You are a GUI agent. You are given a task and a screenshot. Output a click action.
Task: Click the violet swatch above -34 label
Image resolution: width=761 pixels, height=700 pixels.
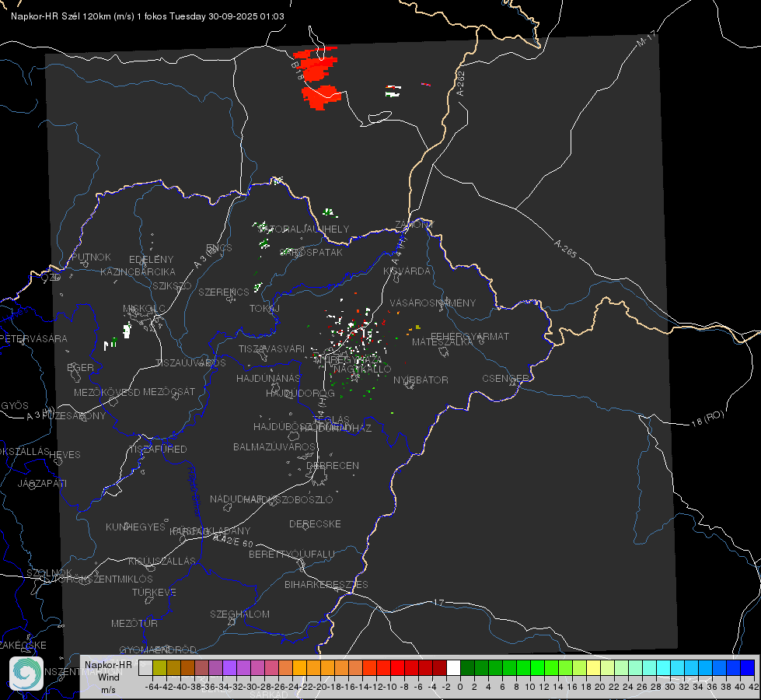point(229,668)
